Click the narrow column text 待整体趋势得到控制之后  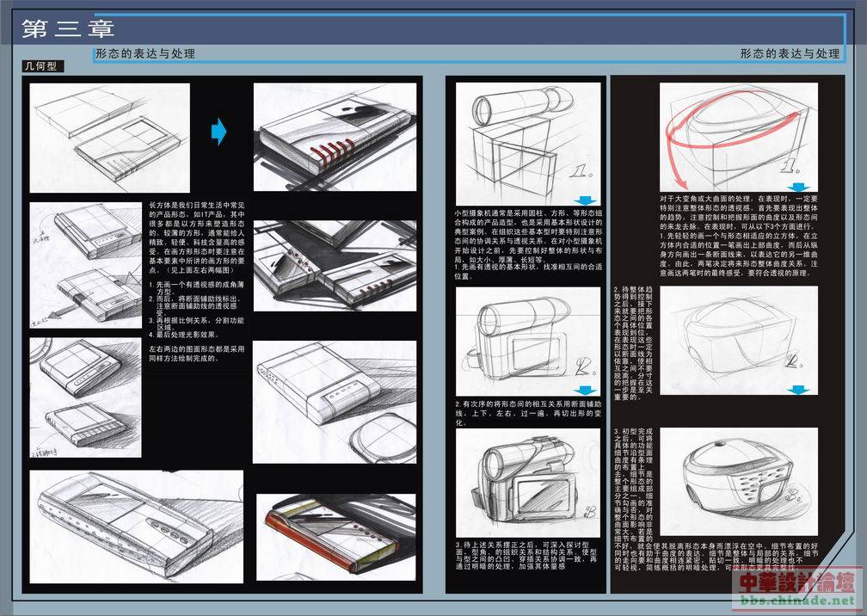tap(633, 342)
